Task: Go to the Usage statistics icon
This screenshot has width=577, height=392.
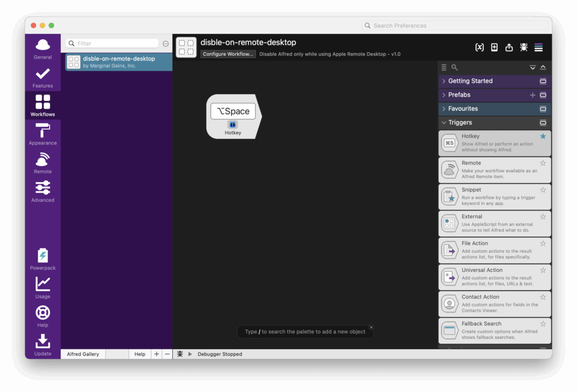Action: pos(43,287)
